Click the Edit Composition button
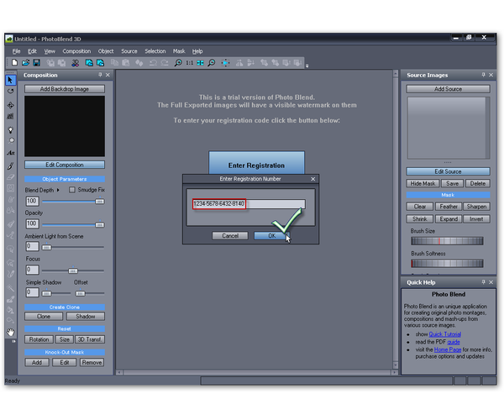This screenshot has width=504, height=420. [x=65, y=165]
